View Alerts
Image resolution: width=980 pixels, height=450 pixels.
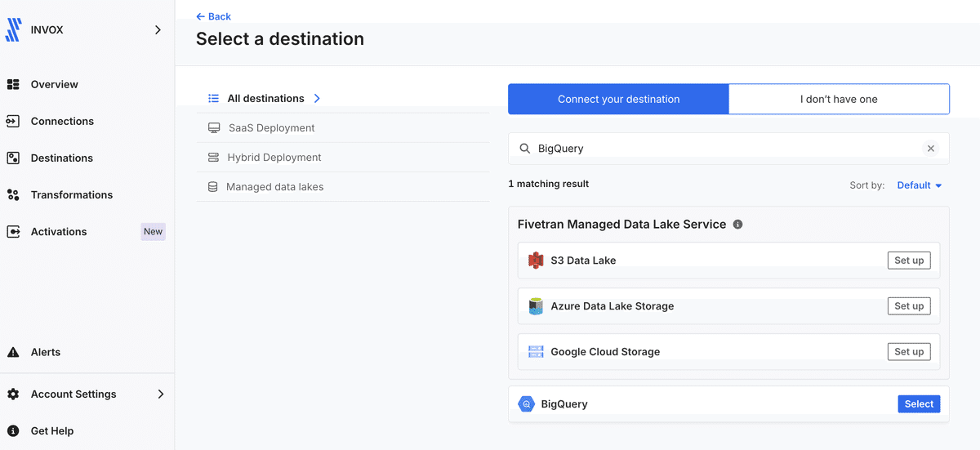(46, 352)
